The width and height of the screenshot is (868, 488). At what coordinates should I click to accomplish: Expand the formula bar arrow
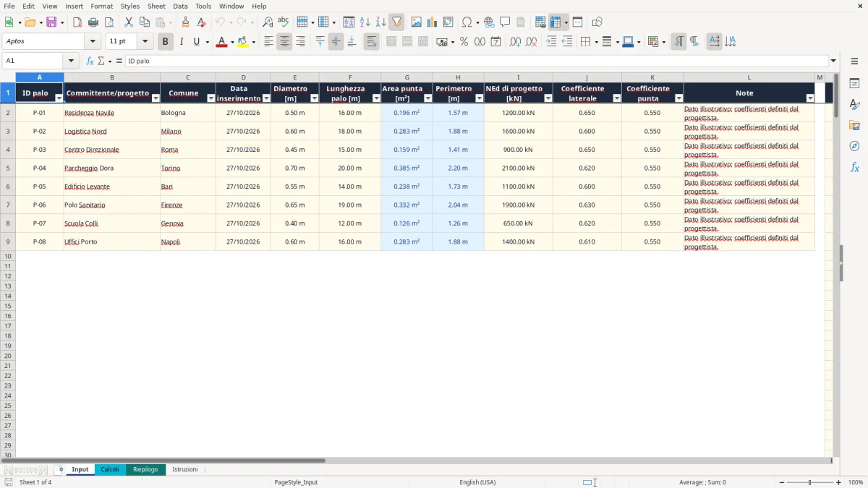point(833,61)
